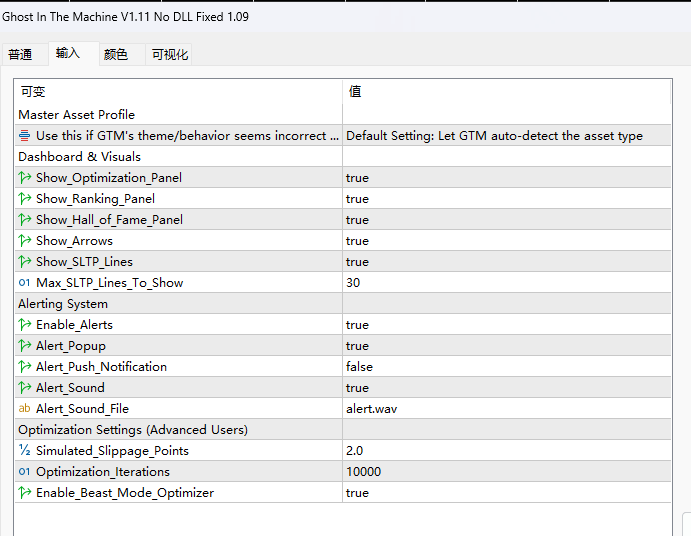691x536 pixels.
Task: Click the boolean icon beside Show_Optimization_Panel
Action: (x=25, y=178)
